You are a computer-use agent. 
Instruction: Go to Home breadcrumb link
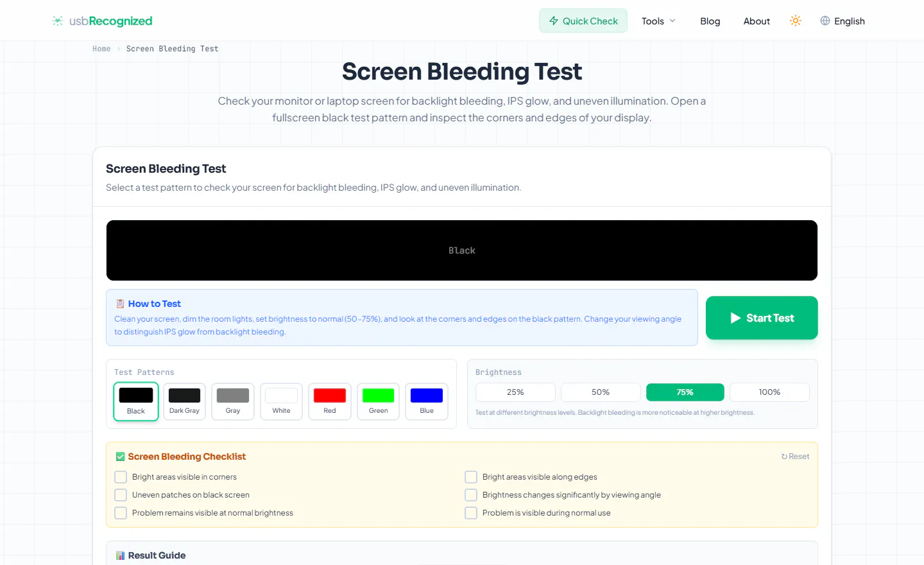coord(101,49)
